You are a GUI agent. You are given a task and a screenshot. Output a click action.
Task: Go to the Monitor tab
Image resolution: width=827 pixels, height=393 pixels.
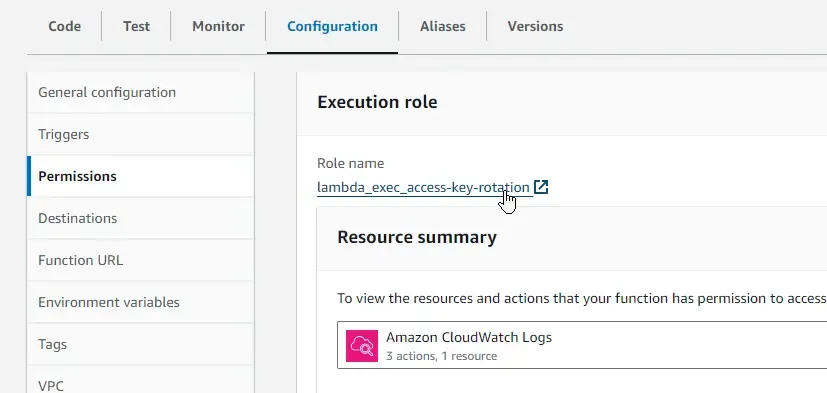coord(218,26)
